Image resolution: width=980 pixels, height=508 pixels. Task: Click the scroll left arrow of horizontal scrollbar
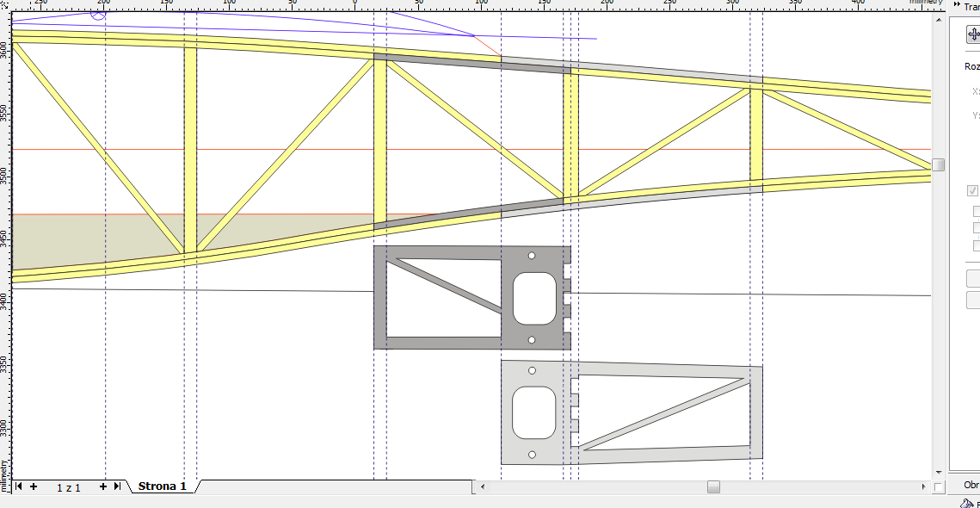coord(483,487)
